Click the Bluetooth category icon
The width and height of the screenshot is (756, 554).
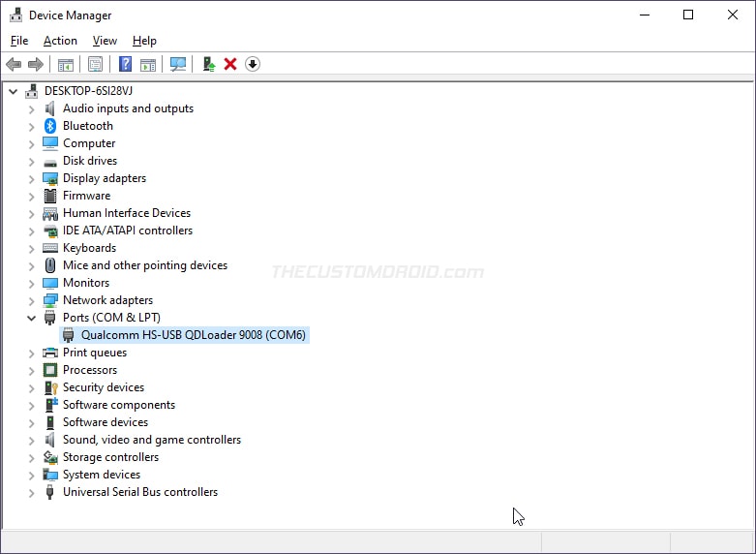50,126
